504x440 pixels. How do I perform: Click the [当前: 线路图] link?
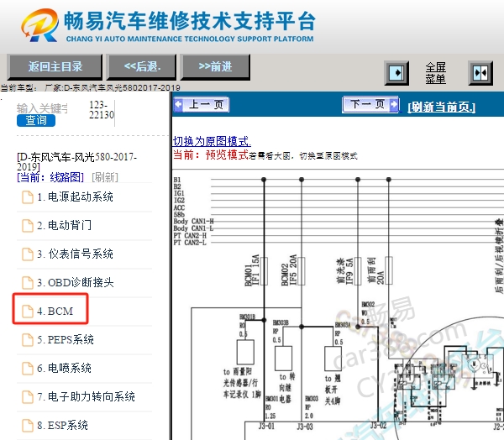point(50,177)
